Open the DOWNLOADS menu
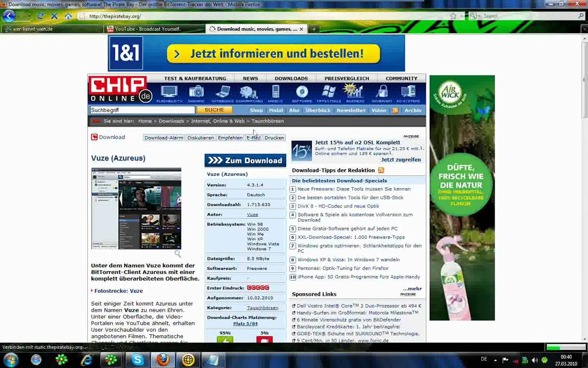Screen dimensions: 588x368 [291, 79]
